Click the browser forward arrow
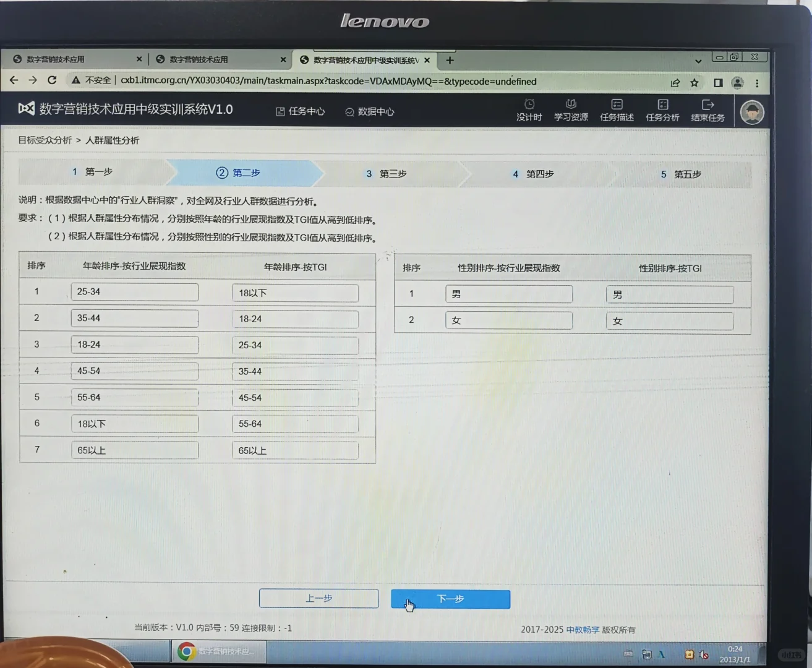Screen dimensions: 812x668 [x=33, y=80]
